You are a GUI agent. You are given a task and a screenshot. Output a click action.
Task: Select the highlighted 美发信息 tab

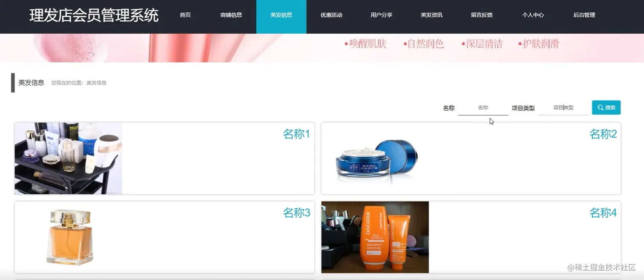(281, 14)
